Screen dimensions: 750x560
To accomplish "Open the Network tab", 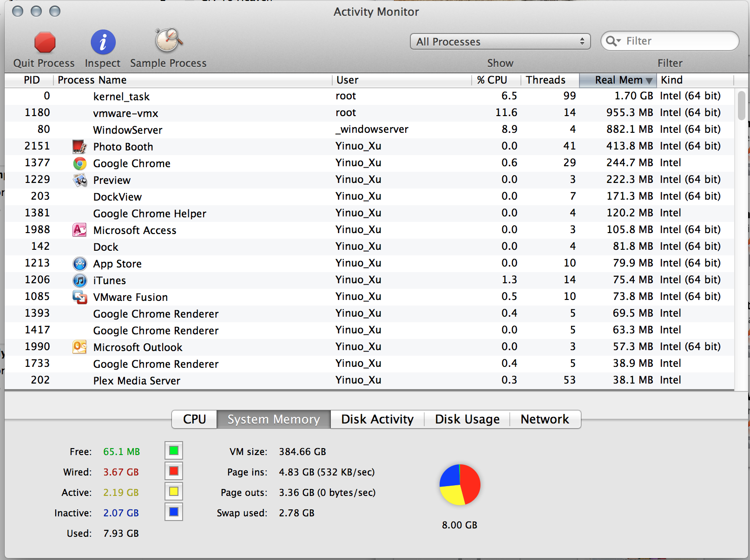I will click(545, 419).
